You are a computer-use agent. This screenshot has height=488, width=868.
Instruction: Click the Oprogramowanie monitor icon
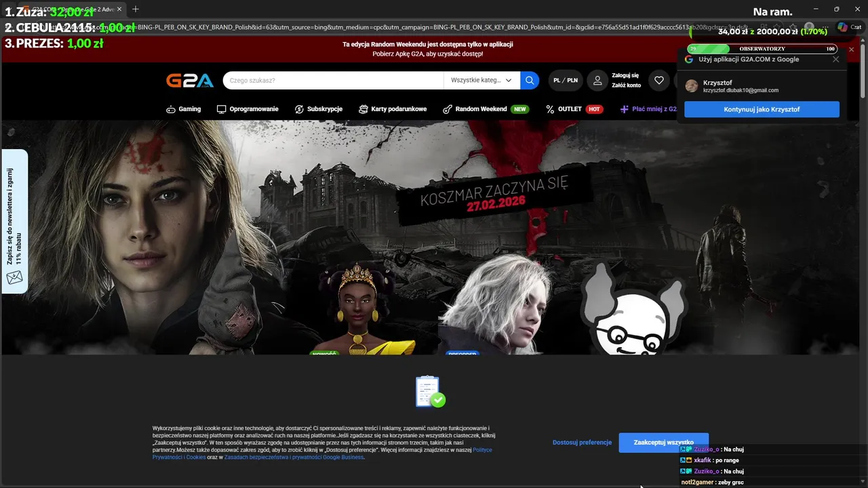click(221, 109)
